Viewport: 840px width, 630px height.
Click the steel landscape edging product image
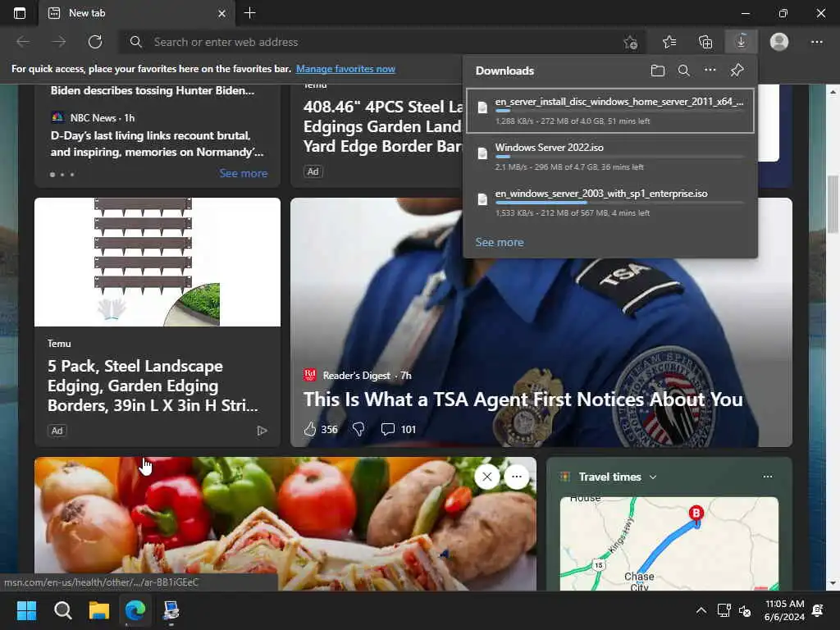157,262
